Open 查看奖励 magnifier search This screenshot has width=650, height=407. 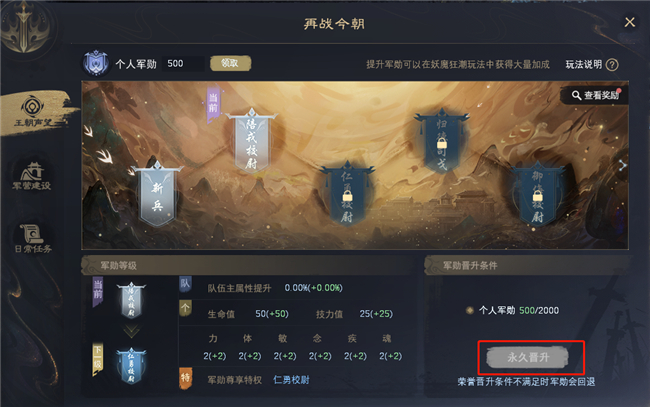point(594,95)
